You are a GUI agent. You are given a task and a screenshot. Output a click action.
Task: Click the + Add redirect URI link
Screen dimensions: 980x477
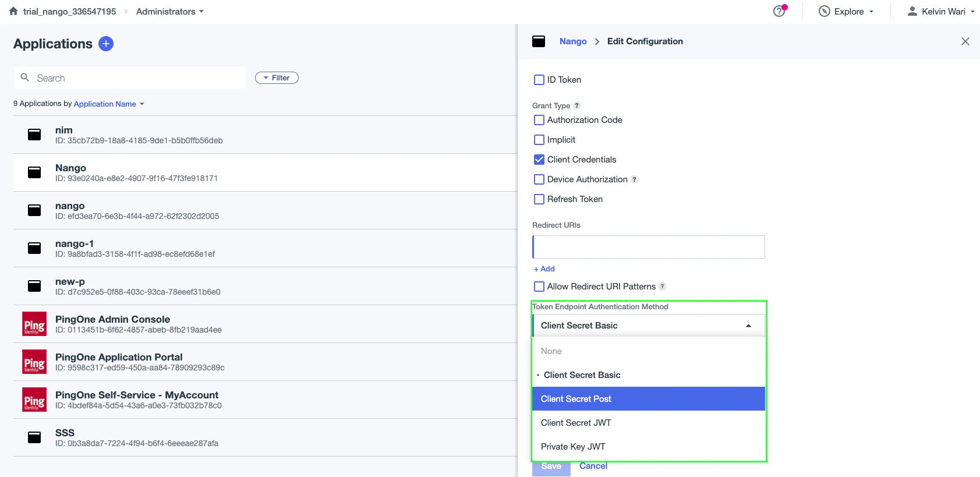[544, 269]
